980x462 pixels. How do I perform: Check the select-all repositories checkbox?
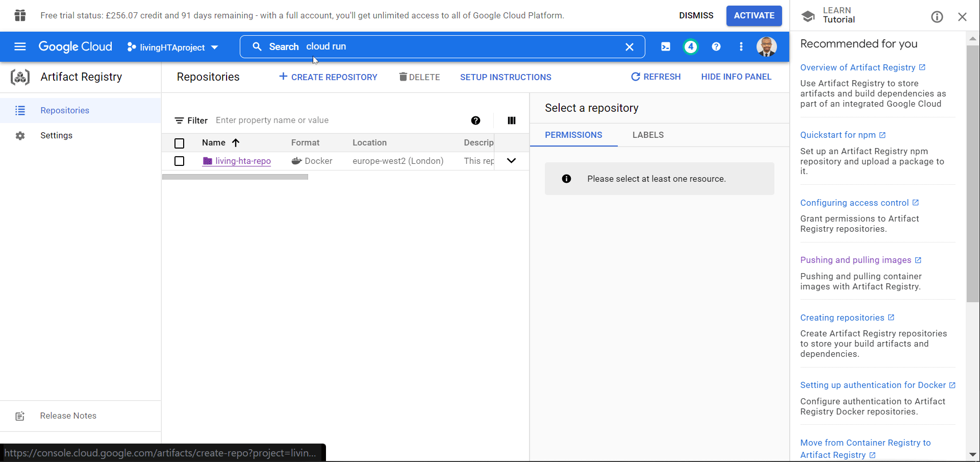pyautogui.click(x=179, y=143)
